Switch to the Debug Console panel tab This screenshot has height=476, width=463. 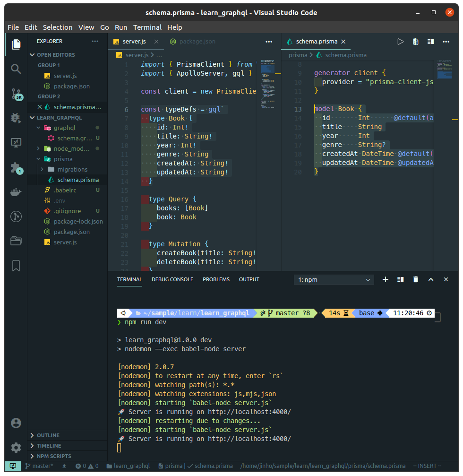172,279
